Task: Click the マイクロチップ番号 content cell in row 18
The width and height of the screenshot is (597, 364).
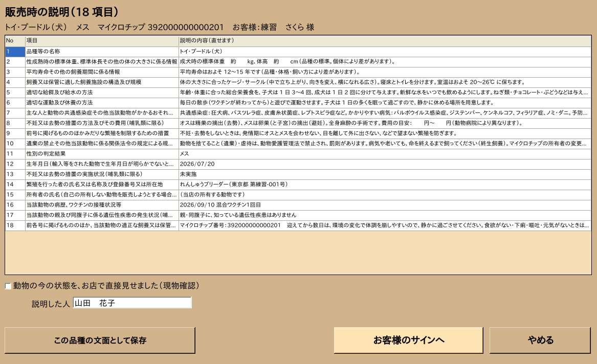Action: (x=385, y=226)
